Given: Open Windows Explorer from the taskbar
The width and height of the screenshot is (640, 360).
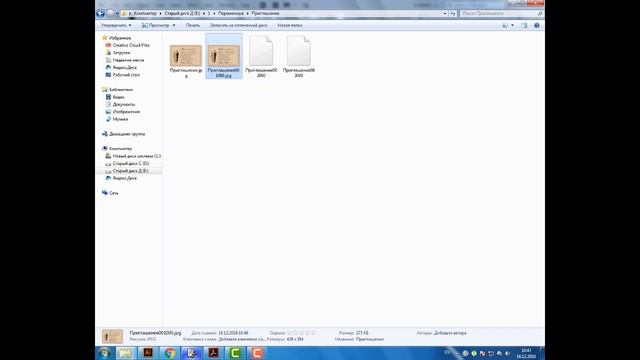Looking at the screenshot, I should tap(126, 353).
